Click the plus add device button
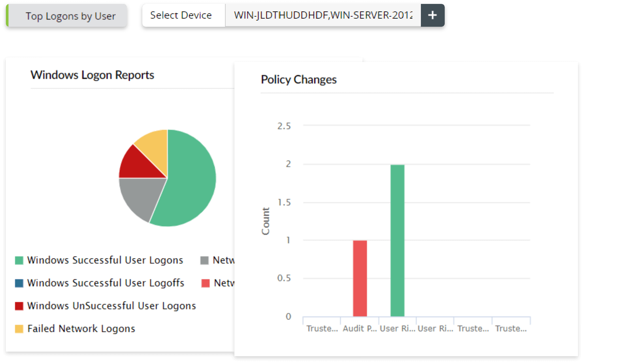The width and height of the screenshot is (623, 364). coord(432,15)
